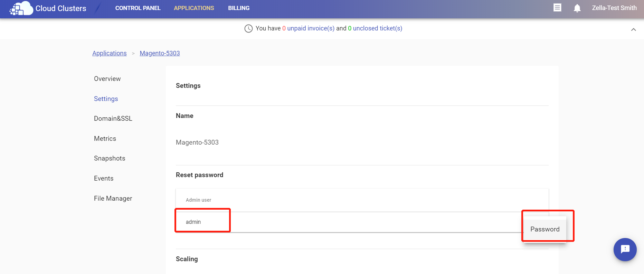Open the unpaid invoice(s) link

[311, 28]
